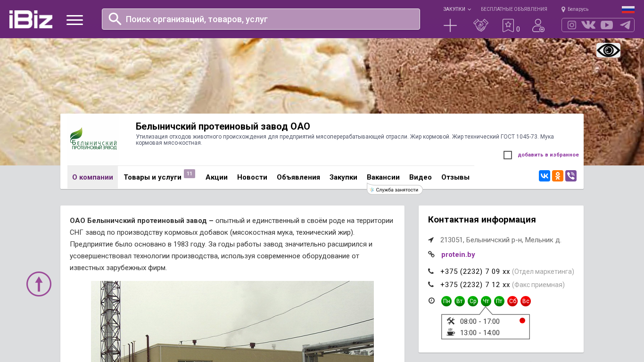This screenshot has height=362, width=644.
Task: Open the Отзывы tab
Action: tap(455, 177)
